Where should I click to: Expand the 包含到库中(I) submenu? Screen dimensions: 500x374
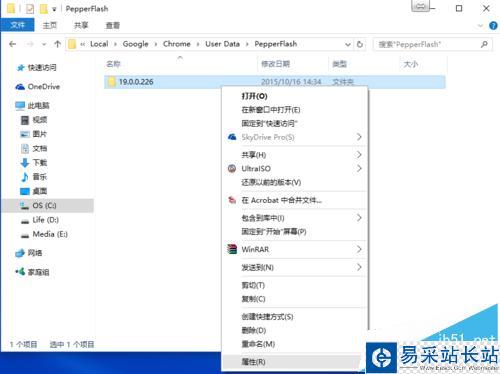[295, 218]
